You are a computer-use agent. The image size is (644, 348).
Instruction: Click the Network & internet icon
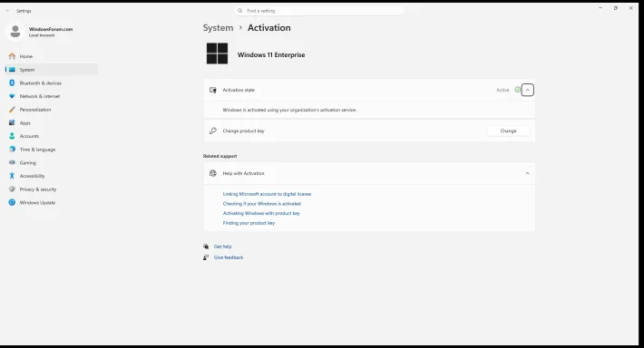[12, 96]
